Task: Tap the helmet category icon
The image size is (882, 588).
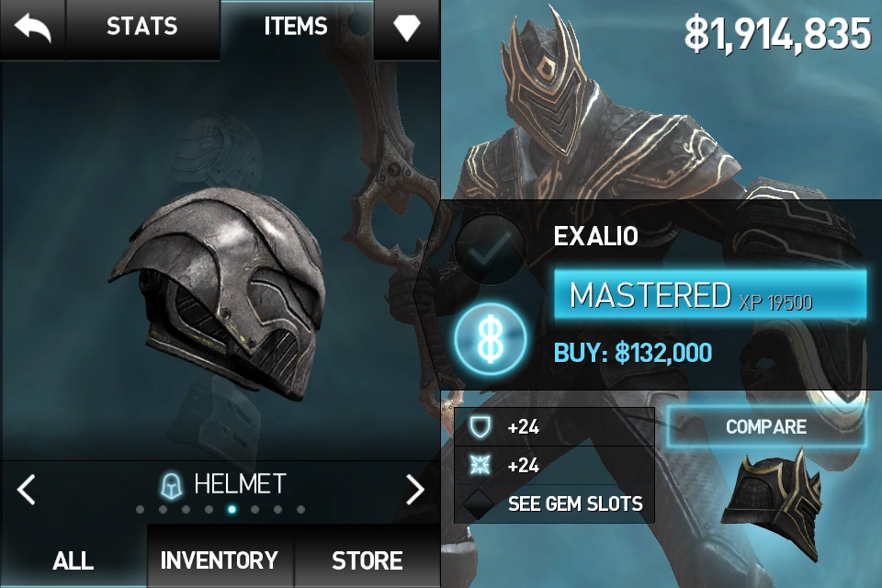Action: pyautogui.click(x=172, y=485)
